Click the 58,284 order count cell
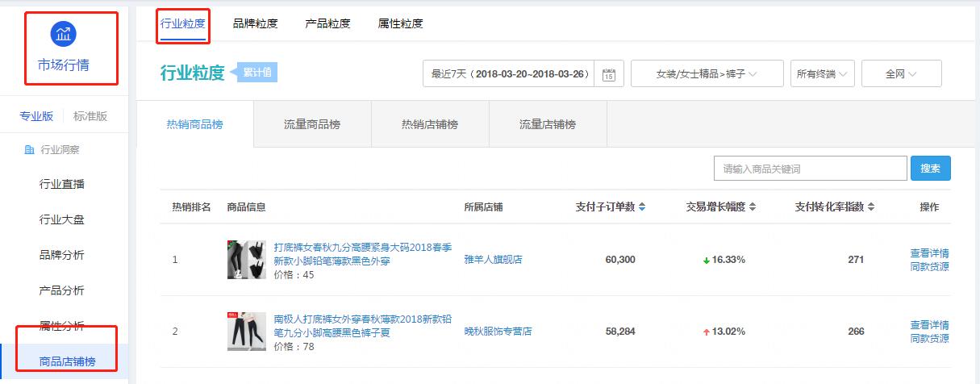980x384 pixels. pos(620,331)
